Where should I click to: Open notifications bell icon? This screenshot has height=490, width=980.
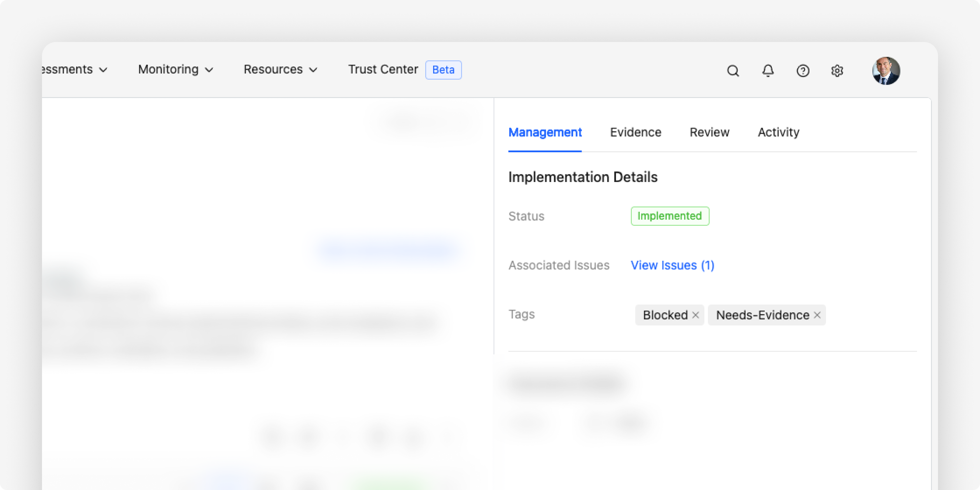click(x=768, y=71)
